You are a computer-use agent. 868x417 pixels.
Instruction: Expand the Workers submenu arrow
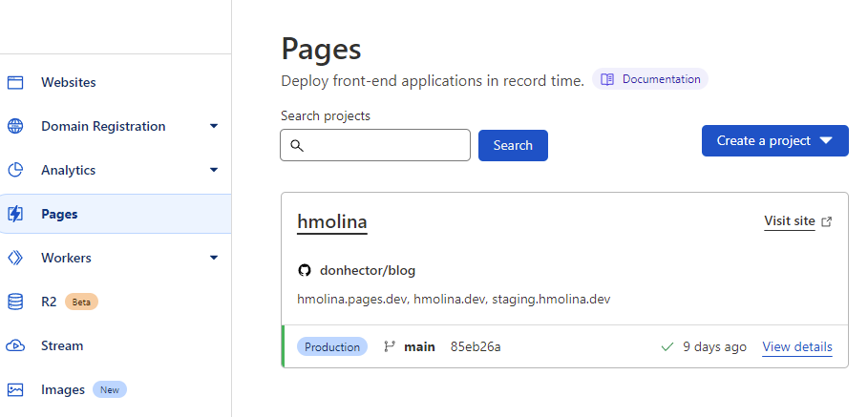(x=214, y=258)
